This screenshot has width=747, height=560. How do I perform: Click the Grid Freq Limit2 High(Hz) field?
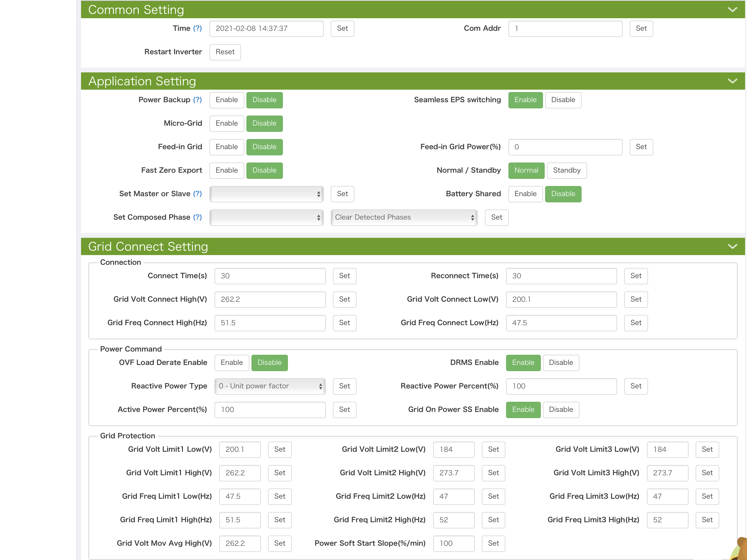click(454, 520)
